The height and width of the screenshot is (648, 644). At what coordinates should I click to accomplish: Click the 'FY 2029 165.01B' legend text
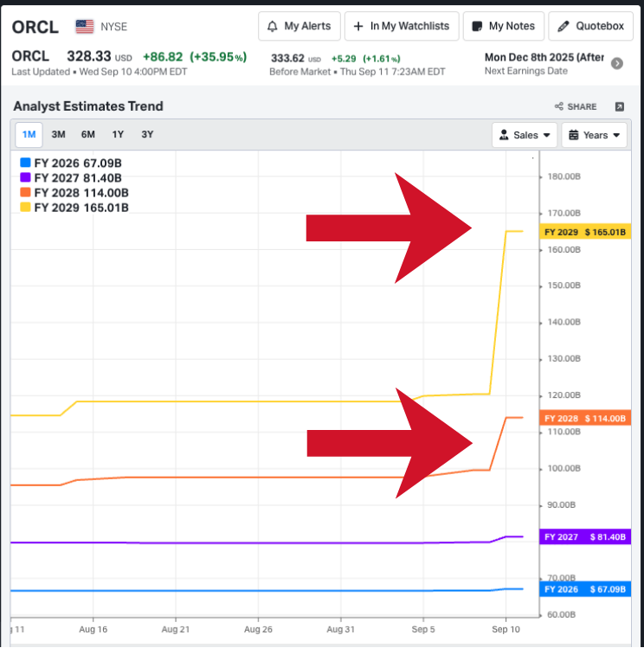[81, 208]
